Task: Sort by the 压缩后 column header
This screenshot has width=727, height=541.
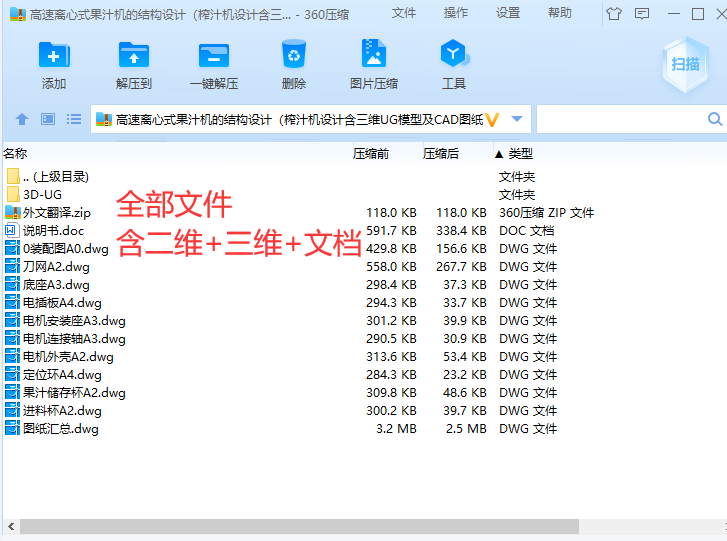Action: (x=440, y=153)
